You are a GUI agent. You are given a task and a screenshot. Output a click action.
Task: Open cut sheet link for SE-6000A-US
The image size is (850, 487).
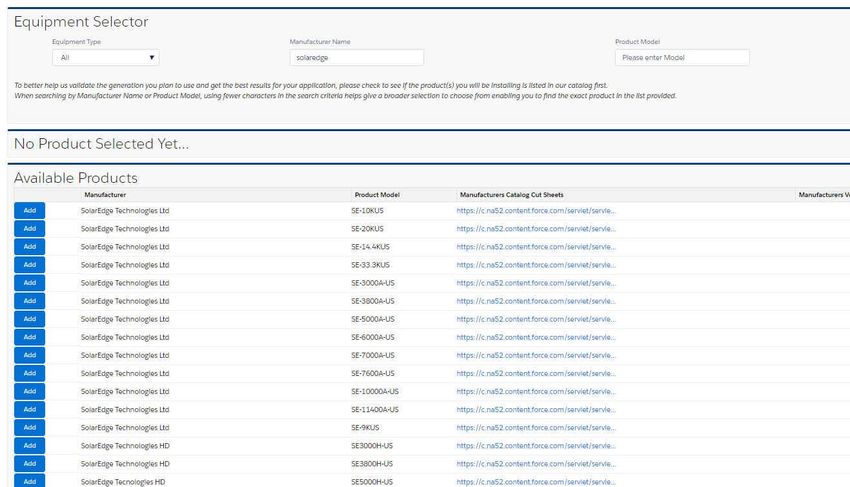point(536,337)
